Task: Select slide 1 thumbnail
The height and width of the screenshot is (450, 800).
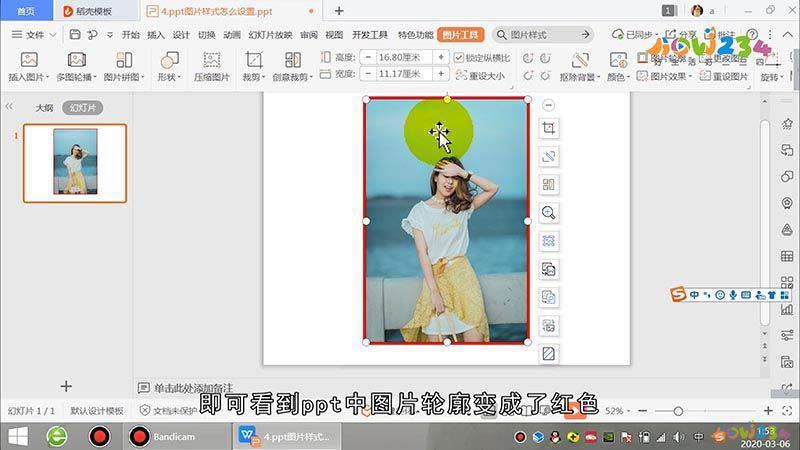Action: [75, 163]
